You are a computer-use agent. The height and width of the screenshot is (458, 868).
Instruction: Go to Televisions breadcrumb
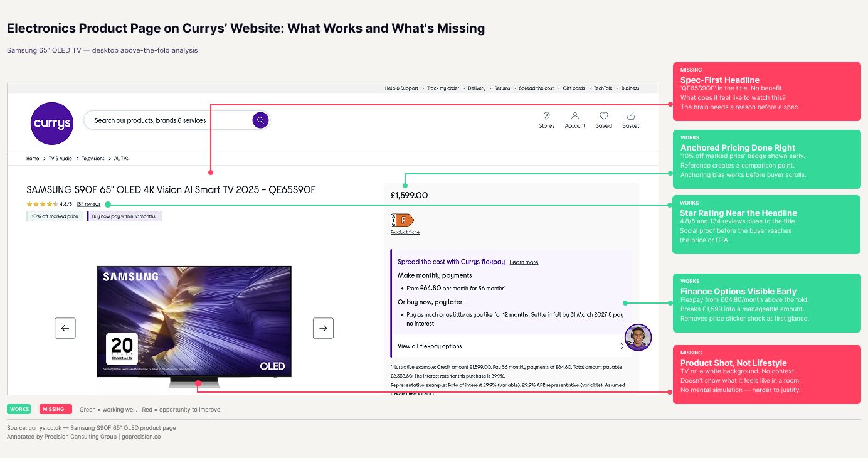pyautogui.click(x=93, y=159)
